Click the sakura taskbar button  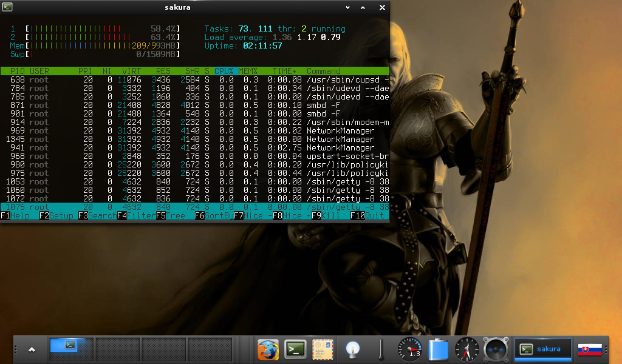pyautogui.click(x=542, y=349)
